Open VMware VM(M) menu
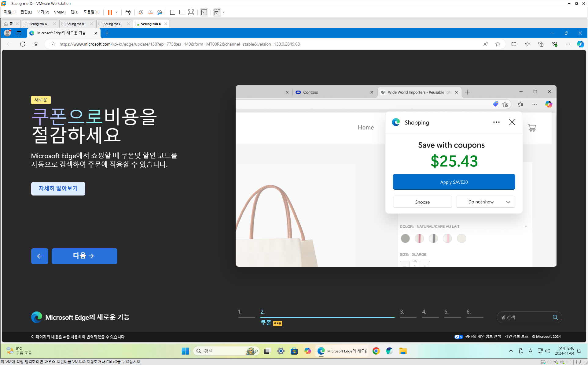The width and height of the screenshot is (588, 365). pos(60,12)
